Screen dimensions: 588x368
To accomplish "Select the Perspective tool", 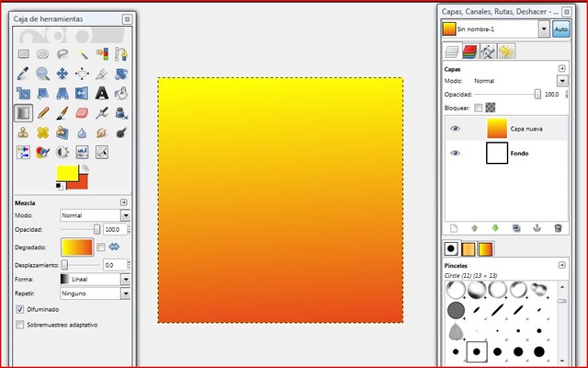I will coord(62,93).
